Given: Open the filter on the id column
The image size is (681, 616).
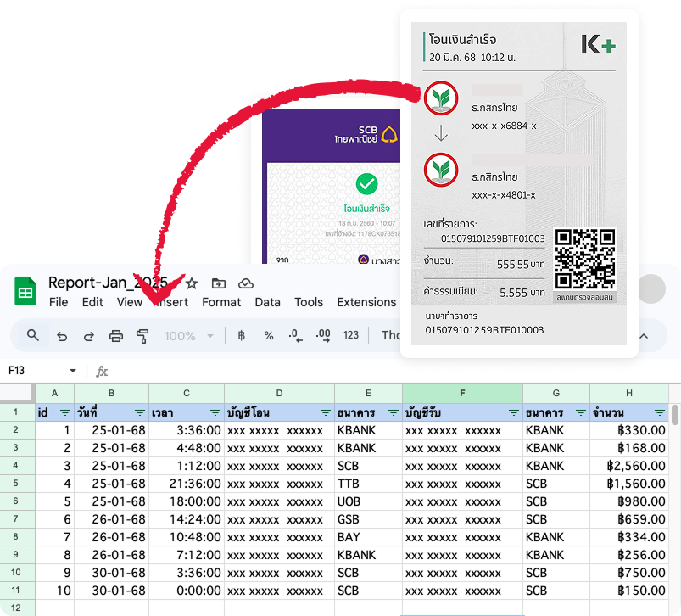Looking at the screenshot, I should coord(65,412).
